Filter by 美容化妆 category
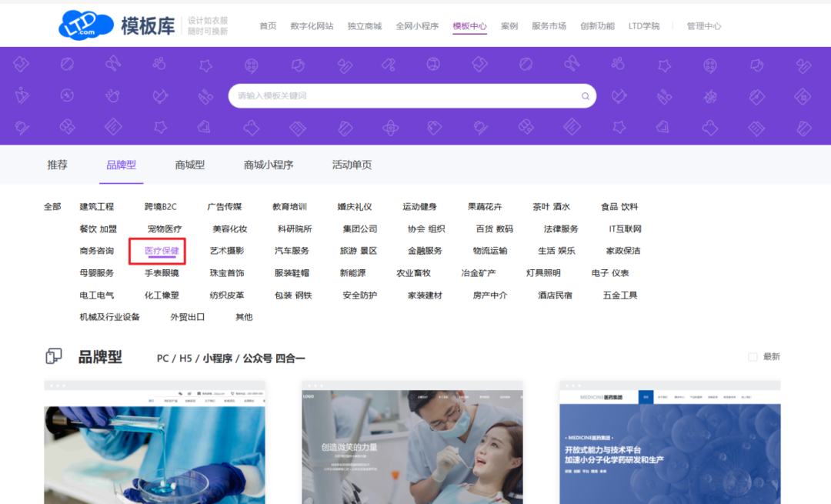831x504 pixels. click(229, 229)
